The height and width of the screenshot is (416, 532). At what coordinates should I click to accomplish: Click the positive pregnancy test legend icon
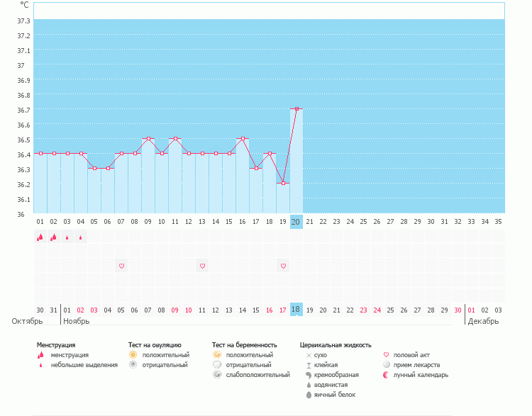click(x=216, y=354)
